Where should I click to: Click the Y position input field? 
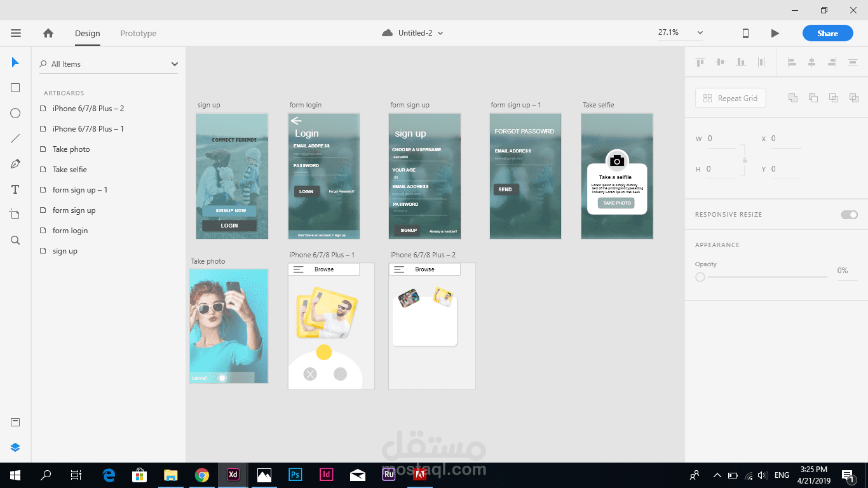coord(786,169)
